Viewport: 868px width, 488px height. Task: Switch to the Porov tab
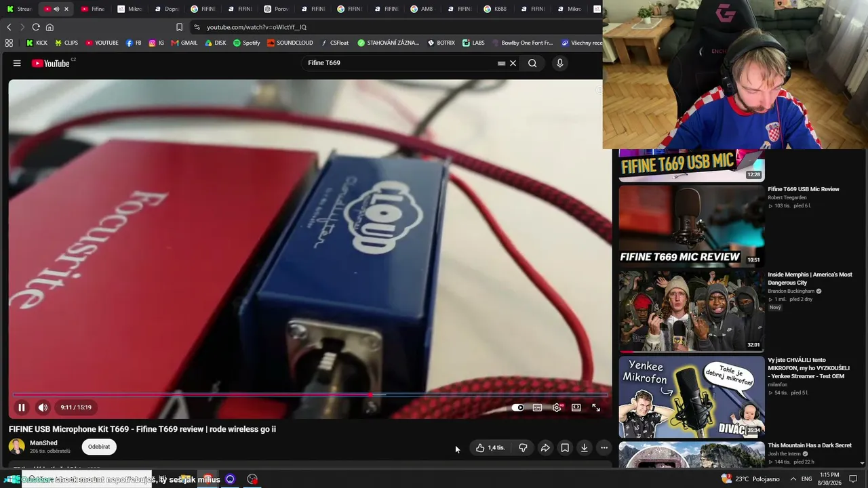click(276, 9)
